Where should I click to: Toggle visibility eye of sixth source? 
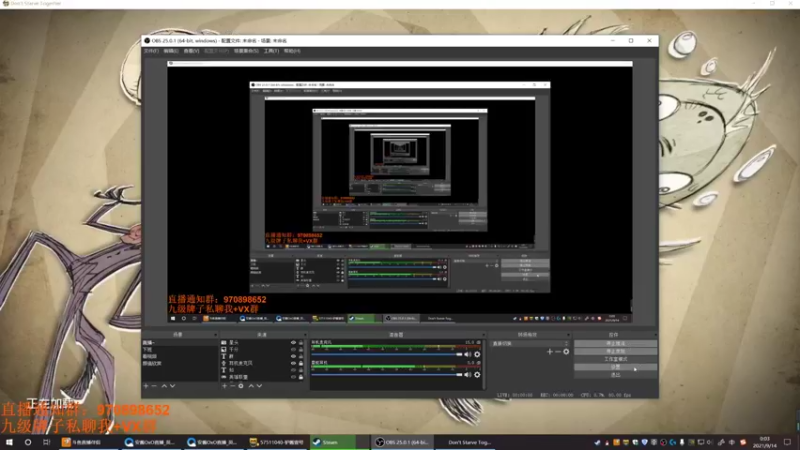tap(293, 377)
